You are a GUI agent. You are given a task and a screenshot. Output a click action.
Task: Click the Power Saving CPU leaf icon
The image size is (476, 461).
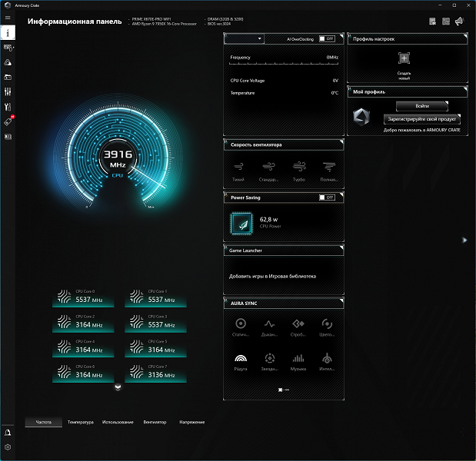click(241, 224)
